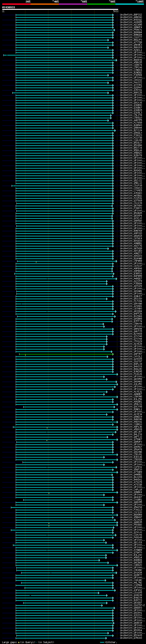
Task: Open hit UniRef100_P59671
Action: pos(131,30)
